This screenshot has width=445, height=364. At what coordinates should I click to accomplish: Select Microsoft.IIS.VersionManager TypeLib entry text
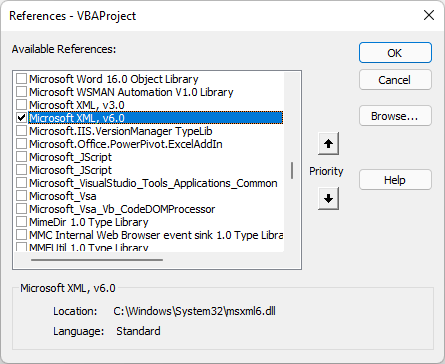121,131
